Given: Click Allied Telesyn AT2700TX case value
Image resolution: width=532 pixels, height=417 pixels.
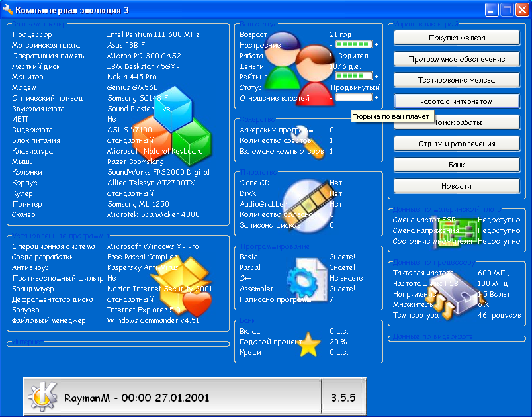Looking at the screenshot, I should [151, 183].
